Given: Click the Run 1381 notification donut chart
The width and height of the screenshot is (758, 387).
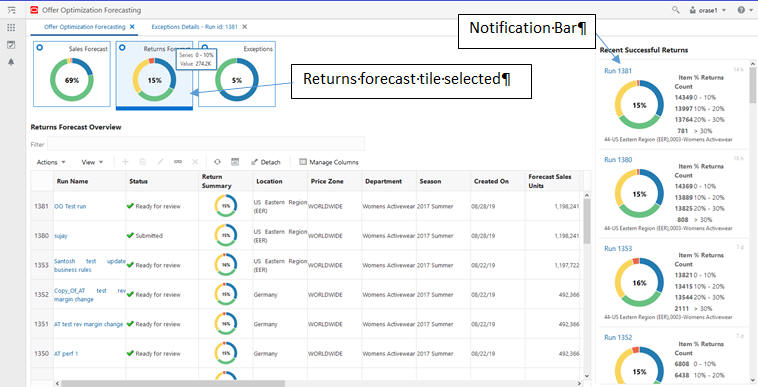Looking at the screenshot, I should (639, 105).
